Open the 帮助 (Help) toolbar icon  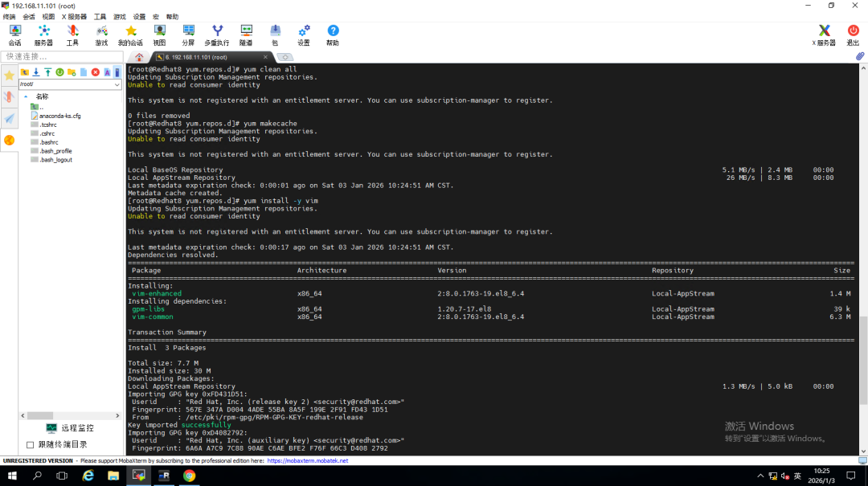333,35
